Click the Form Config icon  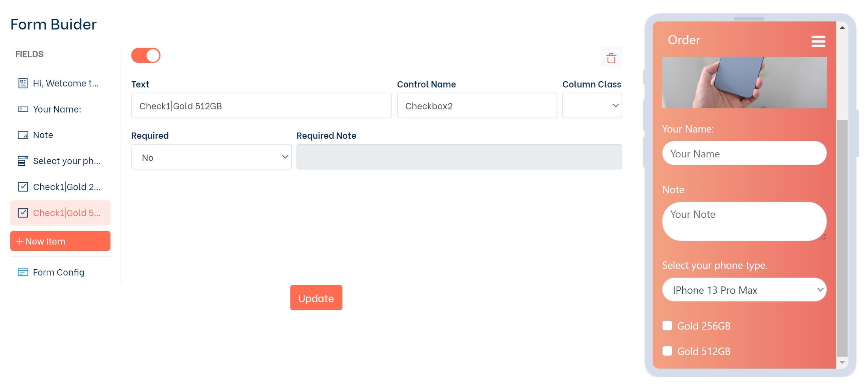click(23, 272)
